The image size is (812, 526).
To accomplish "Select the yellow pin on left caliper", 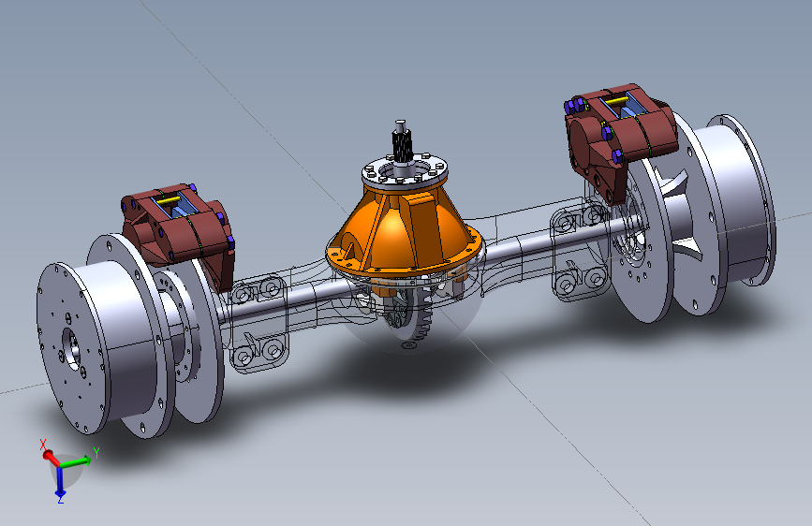I will point(170,200).
